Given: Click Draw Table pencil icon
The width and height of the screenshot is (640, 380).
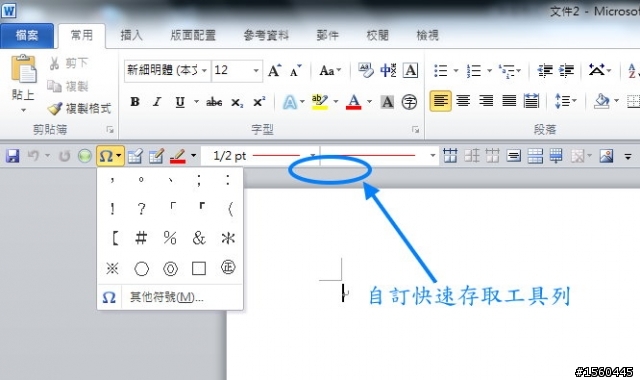Looking at the screenshot, I should (x=156, y=156).
